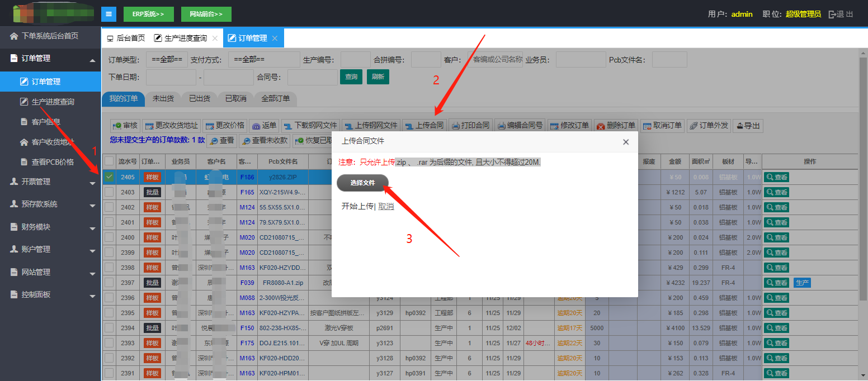Click the 删除订单 toolbar button

[615, 126]
